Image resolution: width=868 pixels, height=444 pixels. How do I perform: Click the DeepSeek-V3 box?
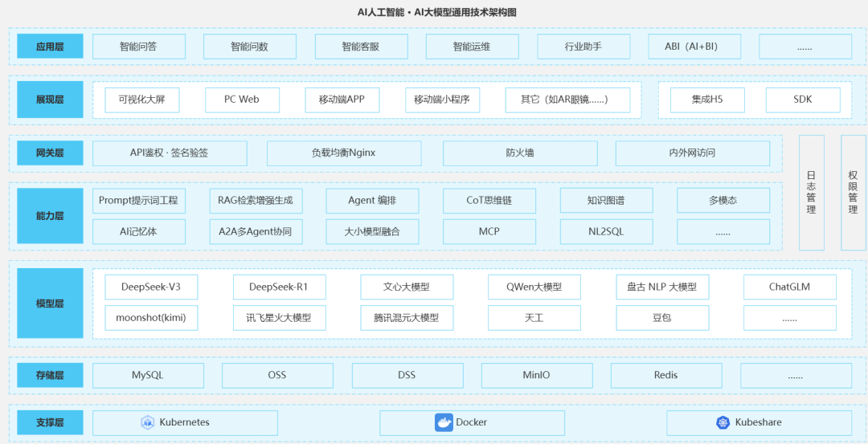(x=151, y=287)
